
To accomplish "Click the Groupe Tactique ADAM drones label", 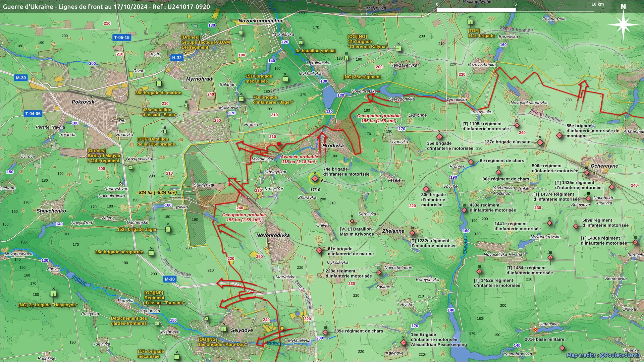I will point(206,43).
